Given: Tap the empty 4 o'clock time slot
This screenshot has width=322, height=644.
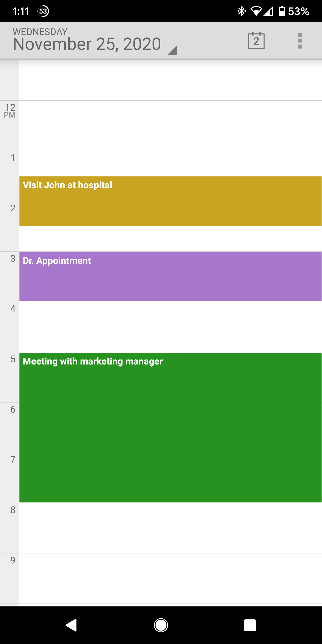Looking at the screenshot, I should tap(170, 327).
